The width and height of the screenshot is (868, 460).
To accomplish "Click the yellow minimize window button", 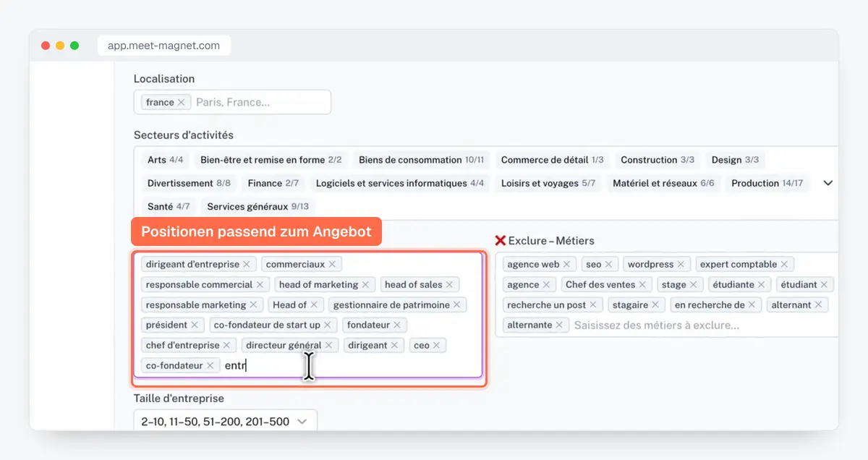I will point(60,46).
